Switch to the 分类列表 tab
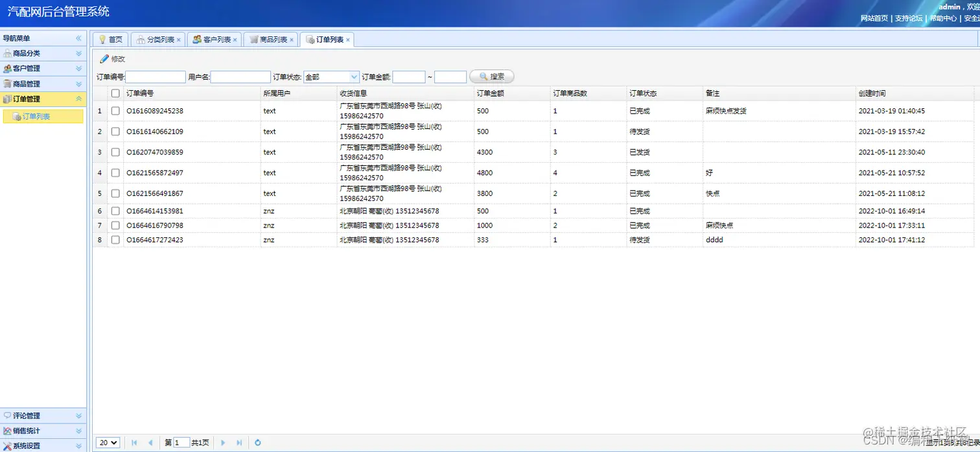The image size is (980, 452). point(159,40)
